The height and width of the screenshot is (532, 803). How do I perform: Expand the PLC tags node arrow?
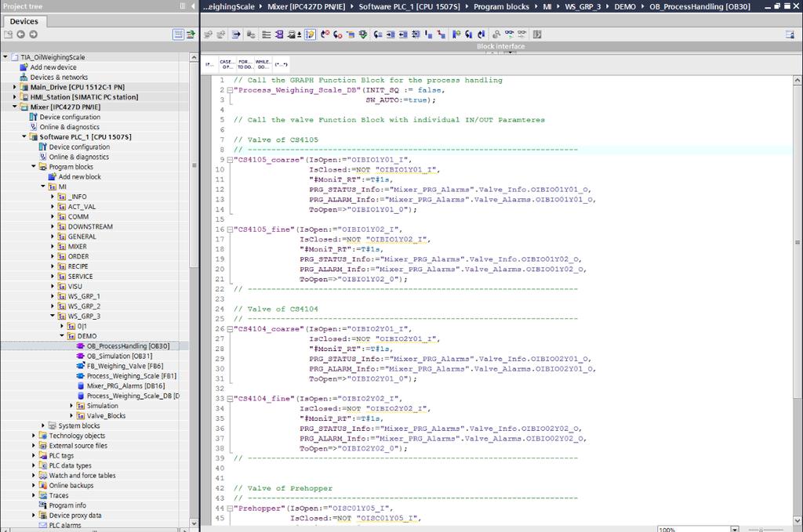[x=34, y=456]
